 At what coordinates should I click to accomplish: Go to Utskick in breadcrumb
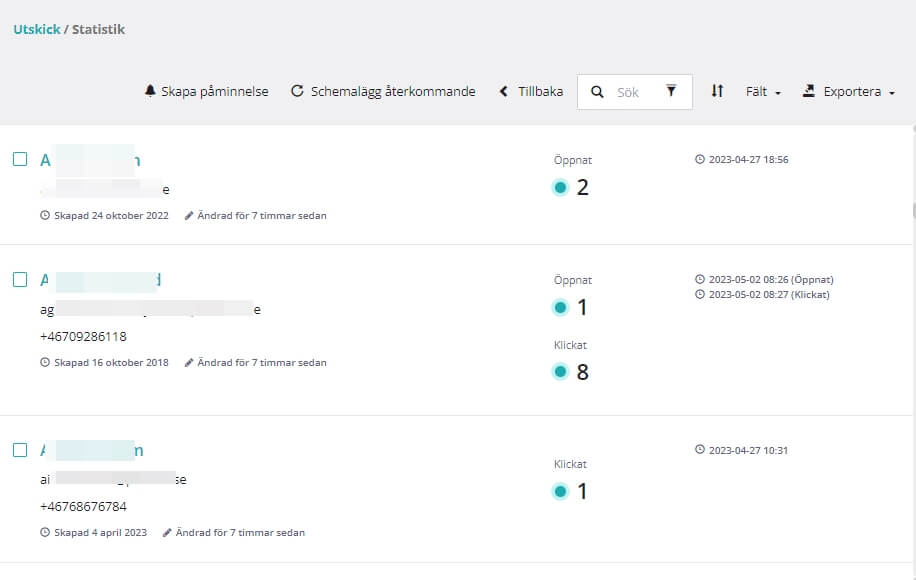coord(37,29)
